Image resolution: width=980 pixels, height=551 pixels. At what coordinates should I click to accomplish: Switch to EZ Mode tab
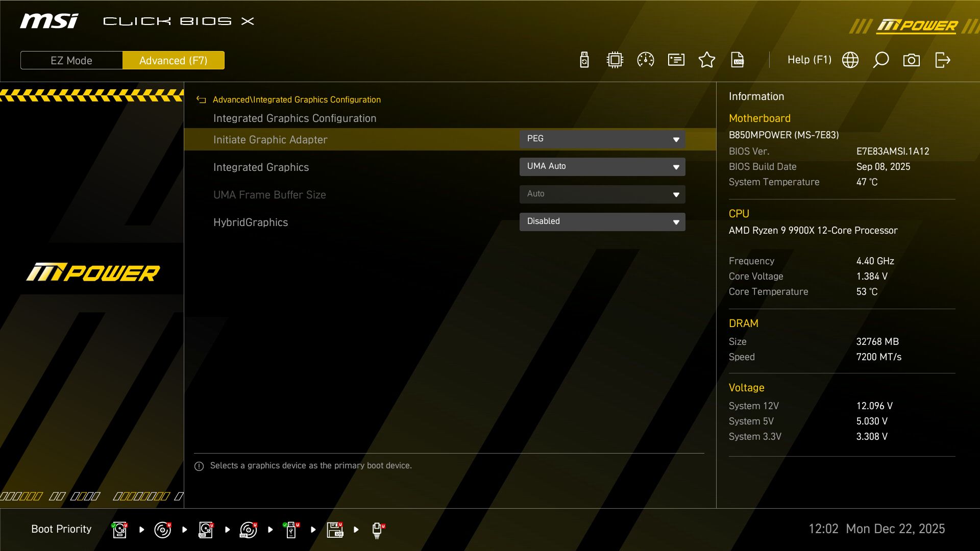pos(71,60)
